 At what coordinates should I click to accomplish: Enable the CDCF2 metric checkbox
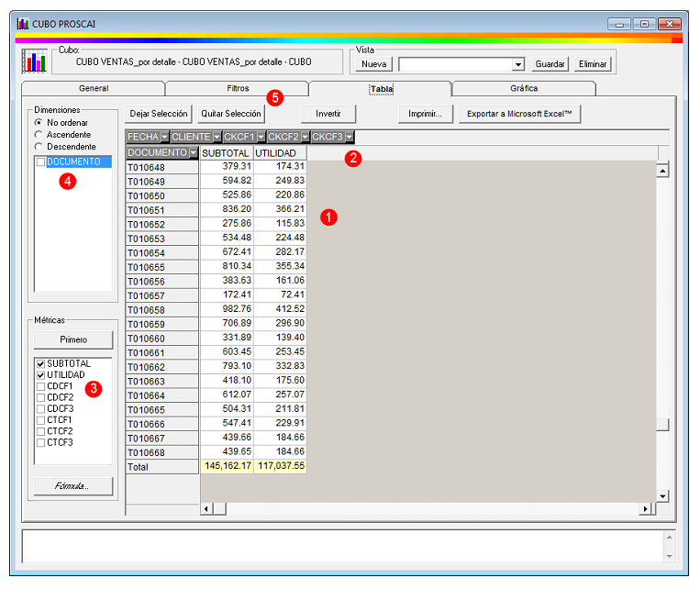pos(40,397)
